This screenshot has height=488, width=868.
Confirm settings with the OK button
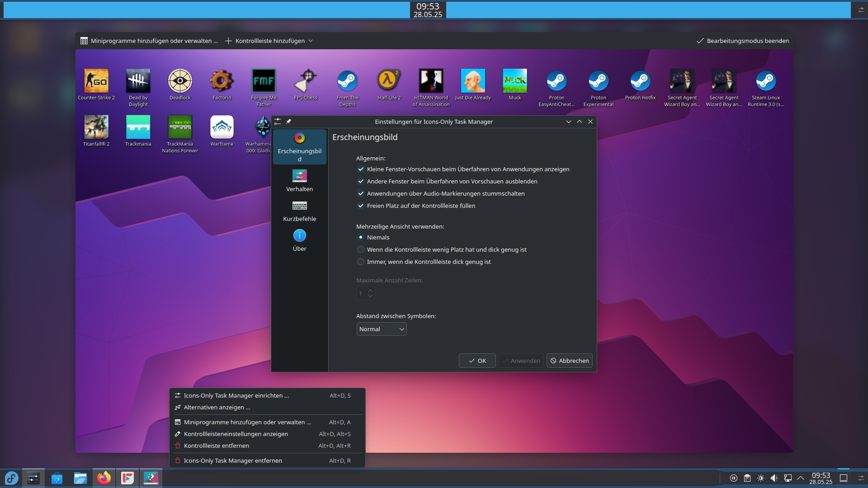click(x=477, y=361)
